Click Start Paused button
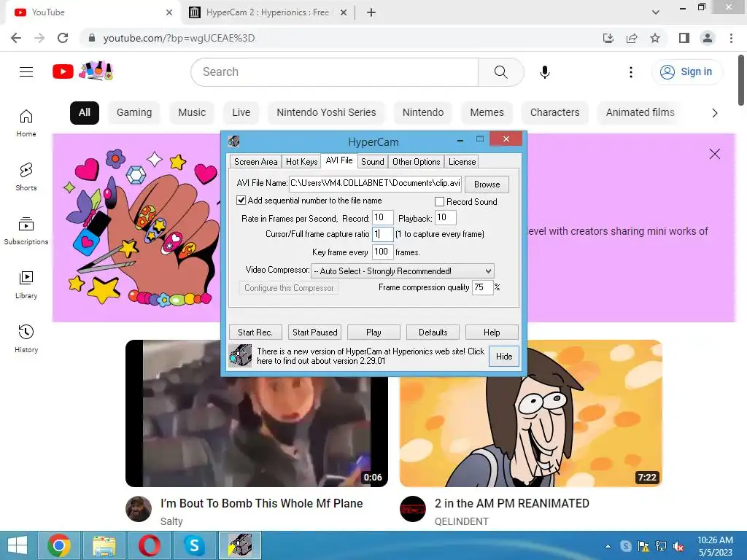The height and width of the screenshot is (560, 747). (x=314, y=332)
